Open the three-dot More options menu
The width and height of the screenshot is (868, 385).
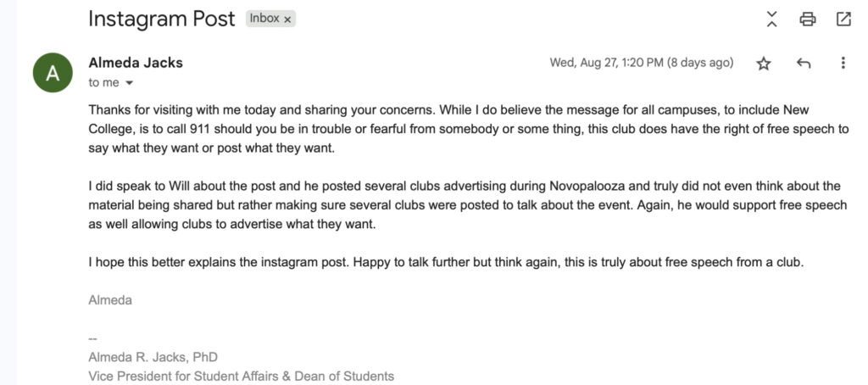(x=843, y=64)
